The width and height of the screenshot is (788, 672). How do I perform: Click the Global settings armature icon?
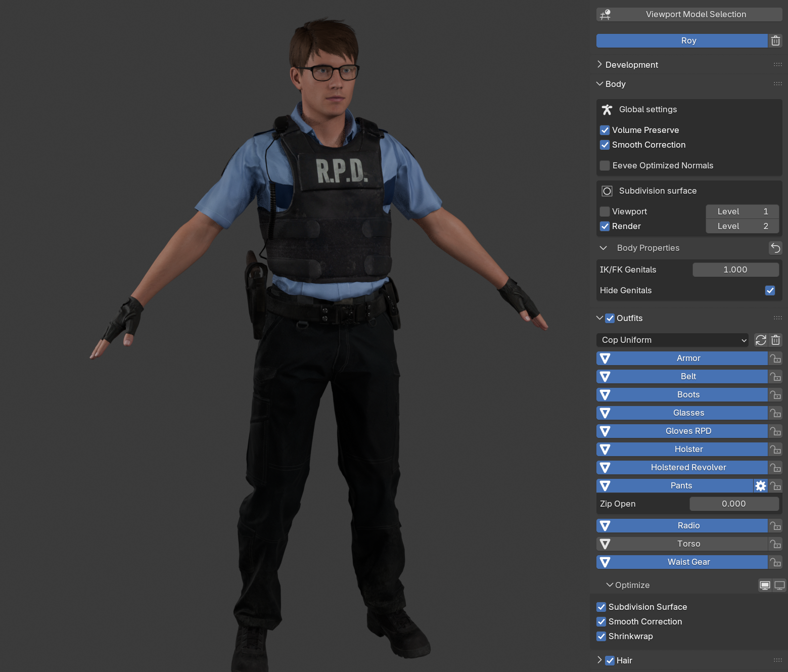[x=607, y=109]
